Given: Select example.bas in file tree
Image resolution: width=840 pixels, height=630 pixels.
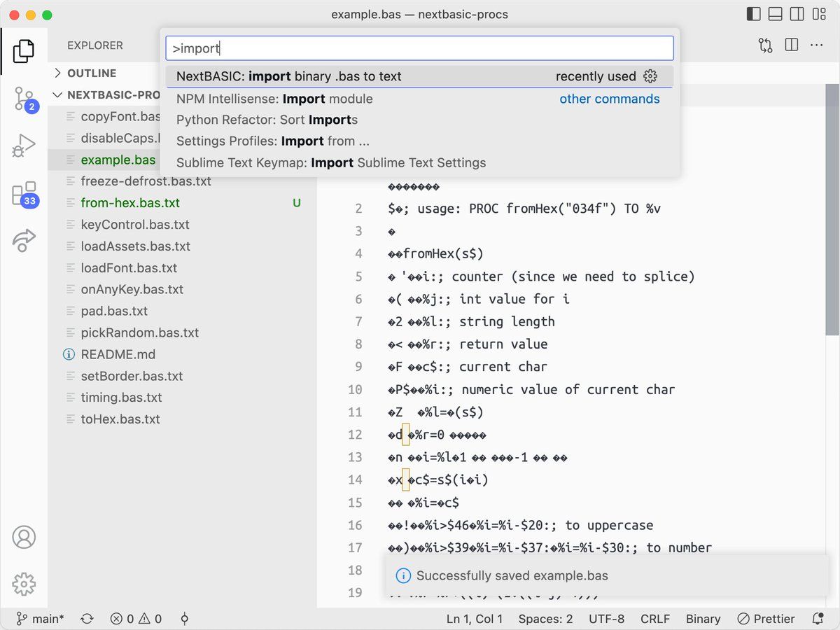Looking at the screenshot, I should point(118,160).
